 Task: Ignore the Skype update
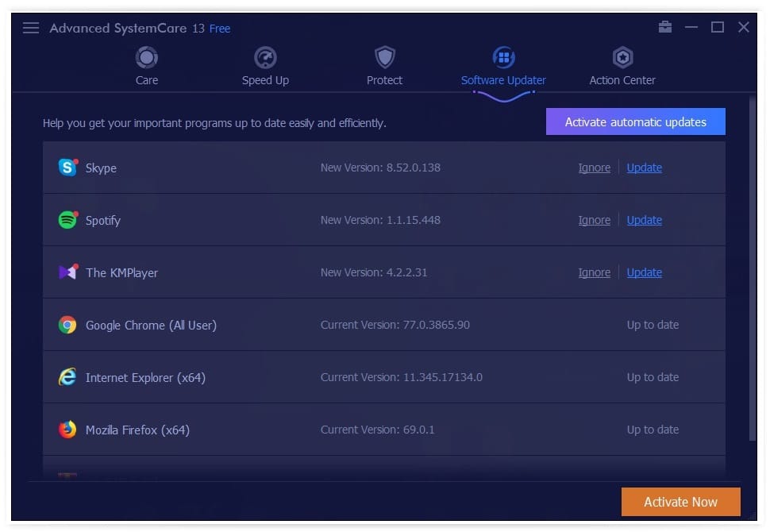tap(595, 168)
